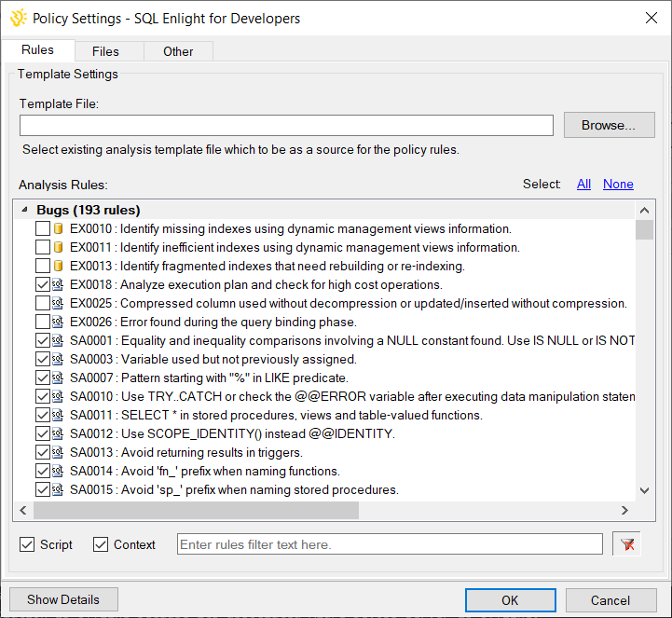This screenshot has height=618, width=672.
Task: Click the vertical scrollbar down arrow
Action: pos(644,490)
